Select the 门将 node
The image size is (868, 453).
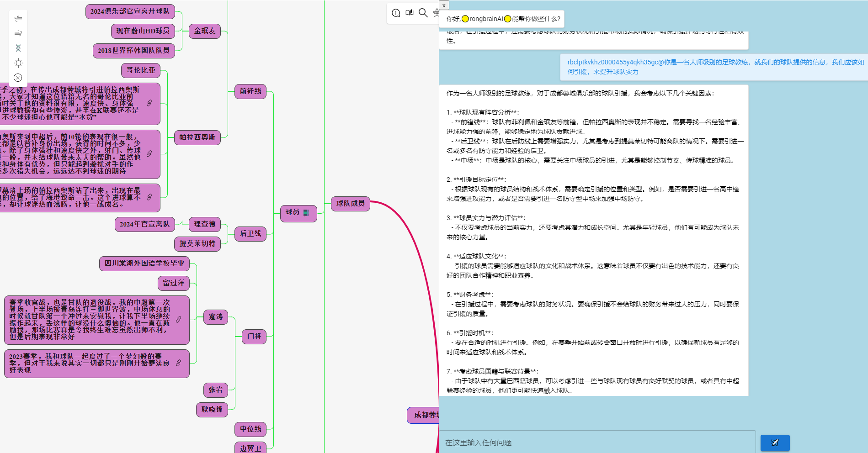254,337
